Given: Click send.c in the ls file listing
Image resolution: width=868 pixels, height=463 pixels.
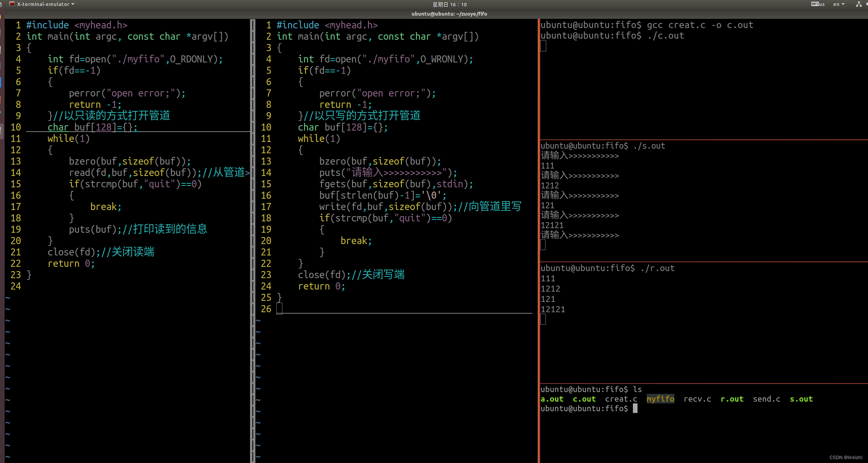Looking at the screenshot, I should (766, 399).
